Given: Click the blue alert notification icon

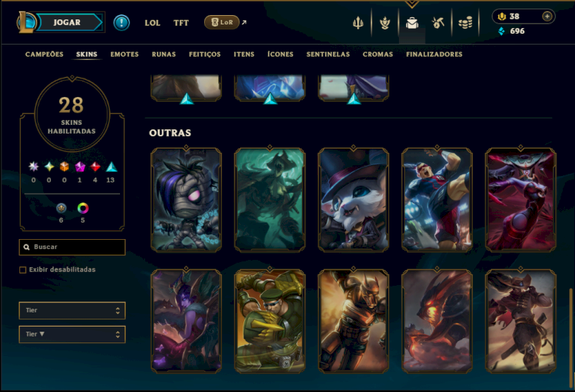Looking at the screenshot, I should click(121, 23).
